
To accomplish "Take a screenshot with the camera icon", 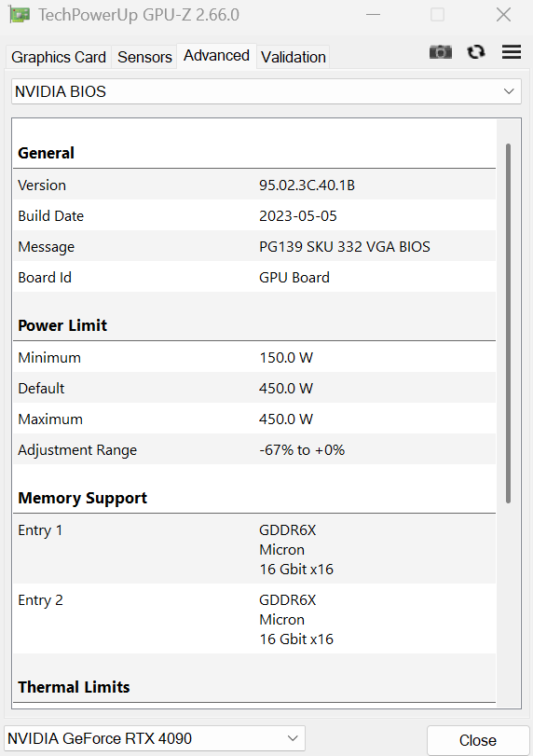I will 441,51.
